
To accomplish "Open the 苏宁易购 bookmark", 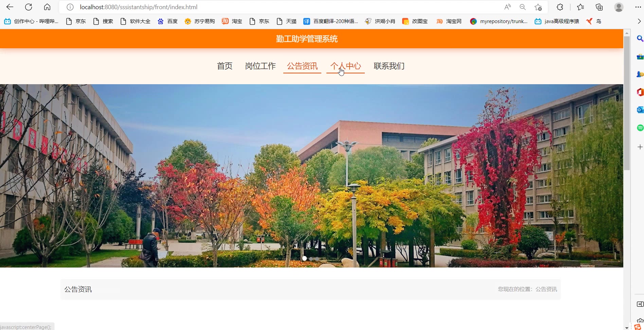I will (x=200, y=21).
